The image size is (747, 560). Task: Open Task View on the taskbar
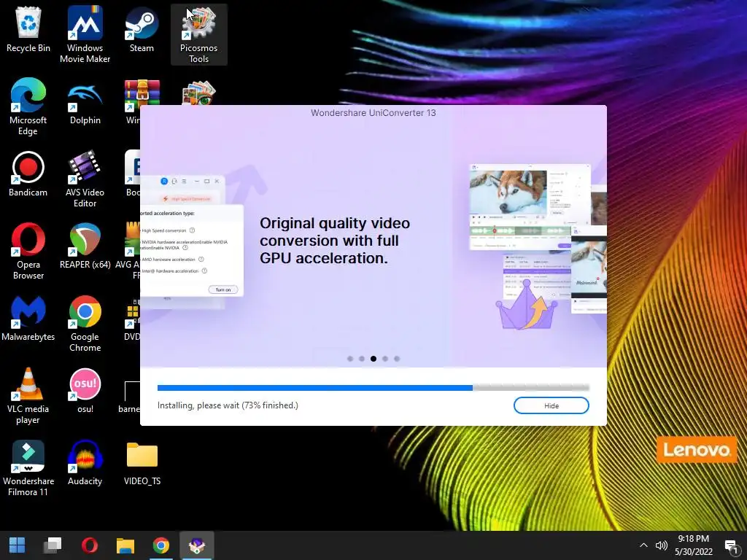pos(53,545)
